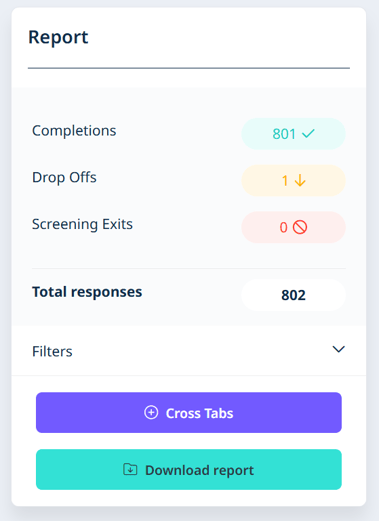Click the plus circle icon in Cross Tabs

151,412
